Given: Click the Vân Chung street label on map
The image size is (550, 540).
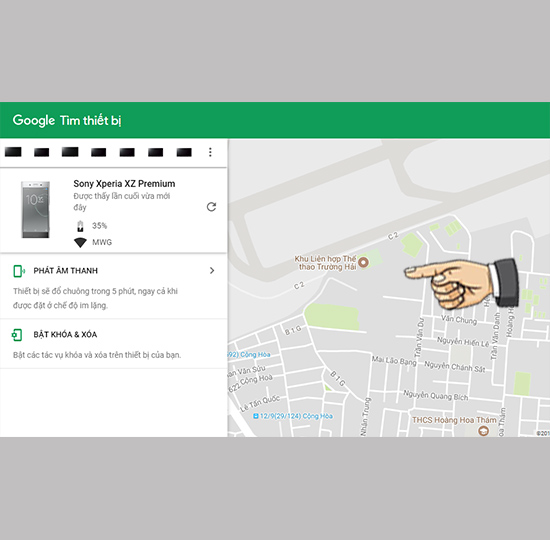Looking at the screenshot, I should [x=459, y=320].
